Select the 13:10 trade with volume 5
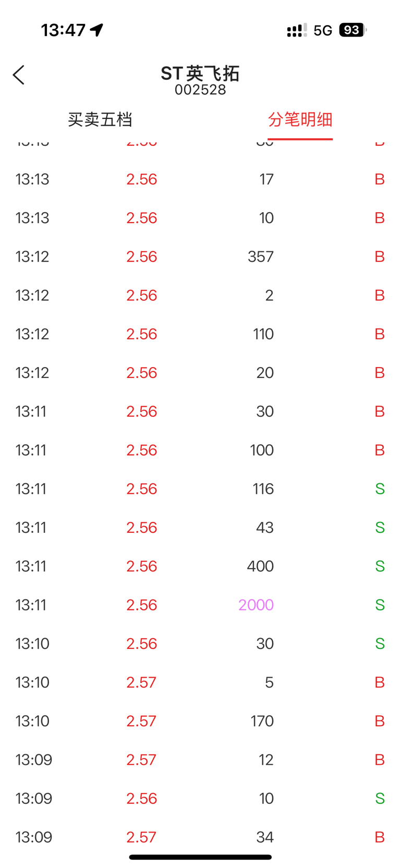 200,682
